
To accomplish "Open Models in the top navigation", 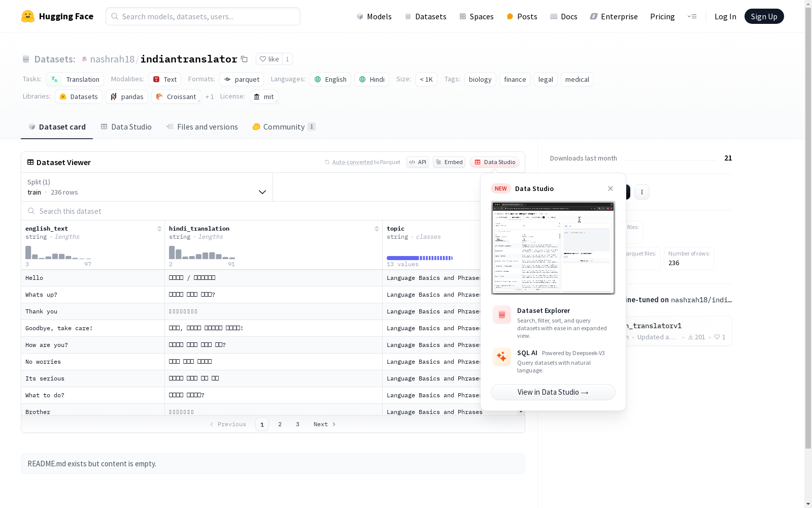I will tap(374, 16).
